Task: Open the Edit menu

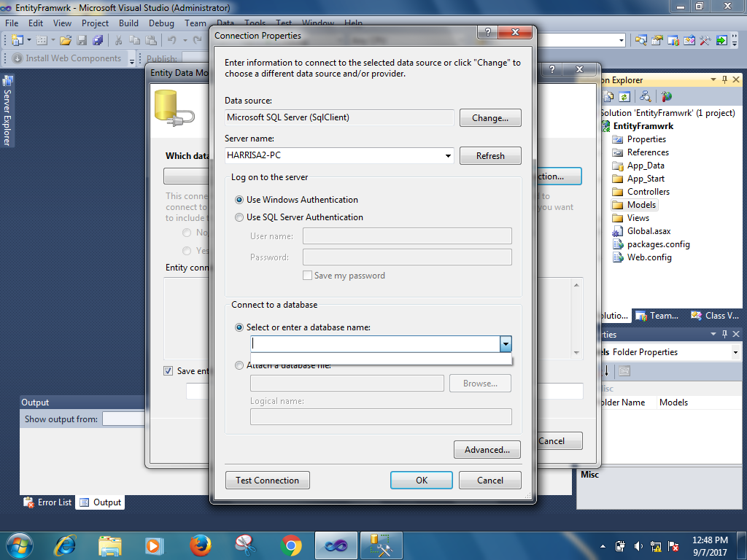Action: [x=35, y=23]
